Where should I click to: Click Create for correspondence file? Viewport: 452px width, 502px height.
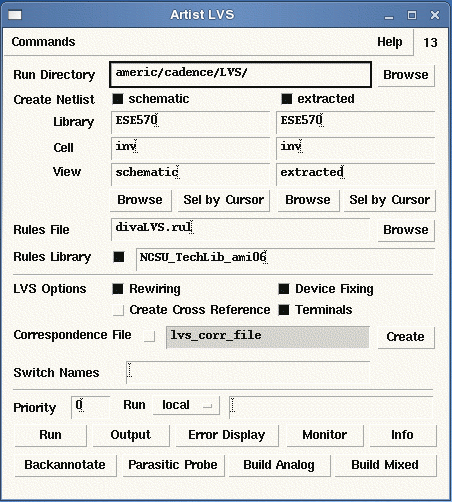[x=406, y=337]
